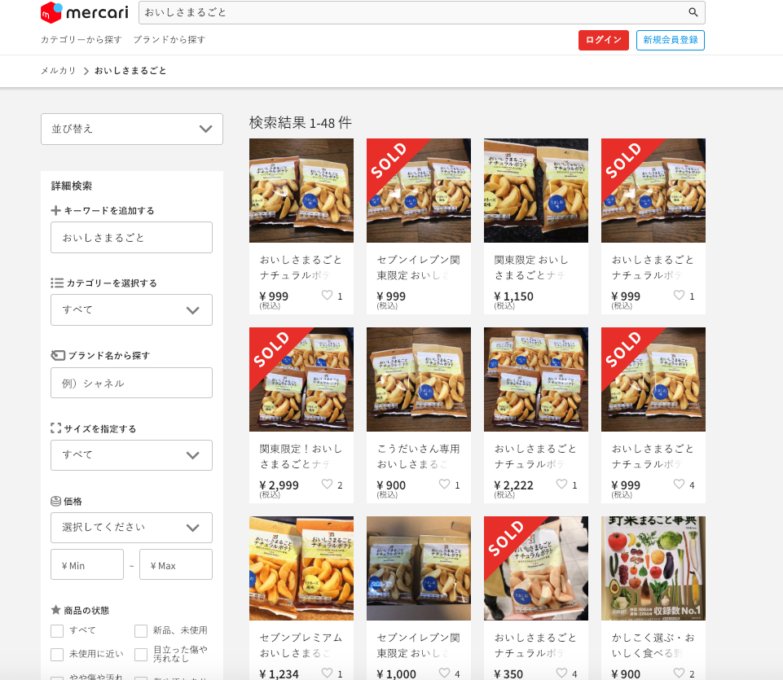Viewport: 783px width, 680px height.
Task: Click breadcrumb chevron after メルカリ
Action: tap(86, 71)
